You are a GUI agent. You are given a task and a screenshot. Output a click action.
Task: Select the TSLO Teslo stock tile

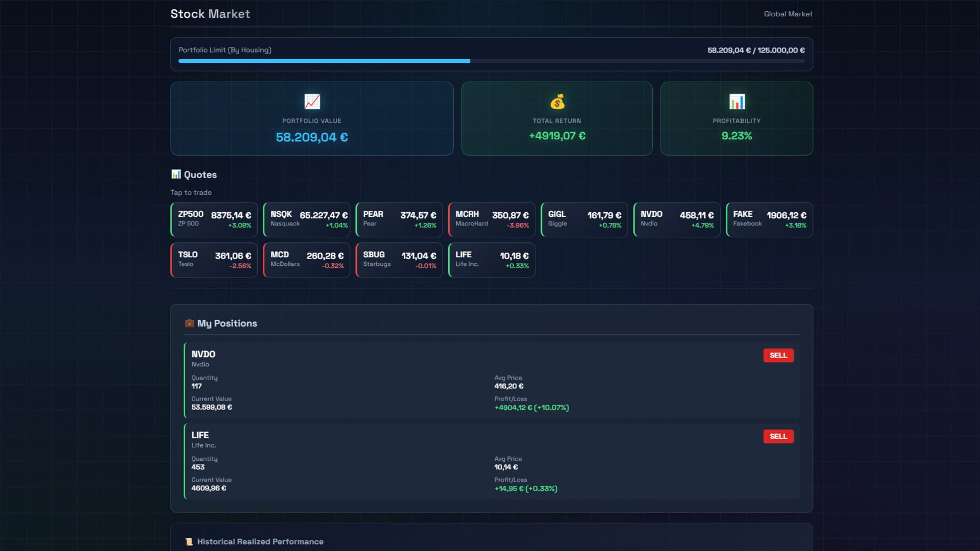(x=213, y=260)
